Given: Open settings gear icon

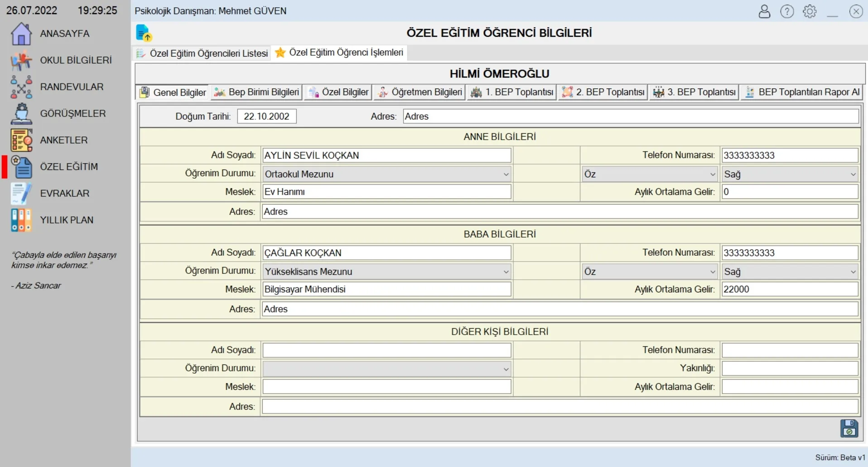Looking at the screenshot, I should click(810, 11).
